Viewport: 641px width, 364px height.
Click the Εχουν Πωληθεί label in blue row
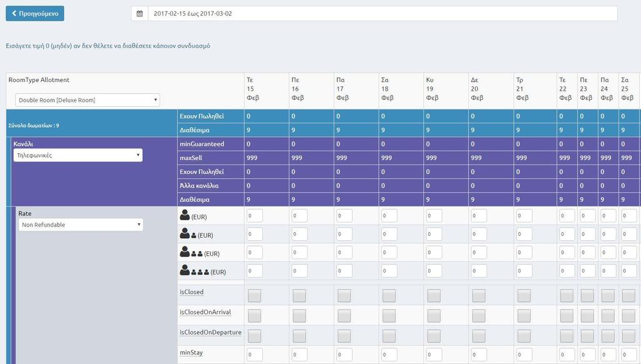point(202,116)
